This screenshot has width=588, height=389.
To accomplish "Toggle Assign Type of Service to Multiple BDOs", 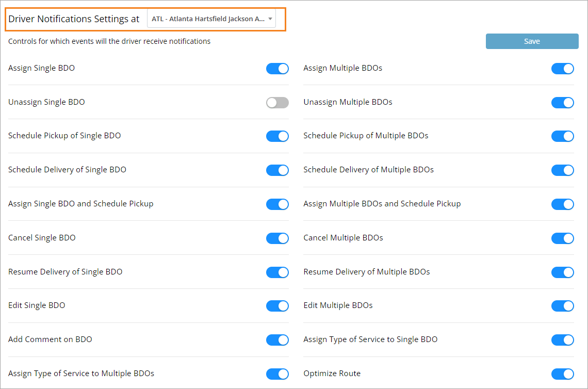I will coord(277,374).
